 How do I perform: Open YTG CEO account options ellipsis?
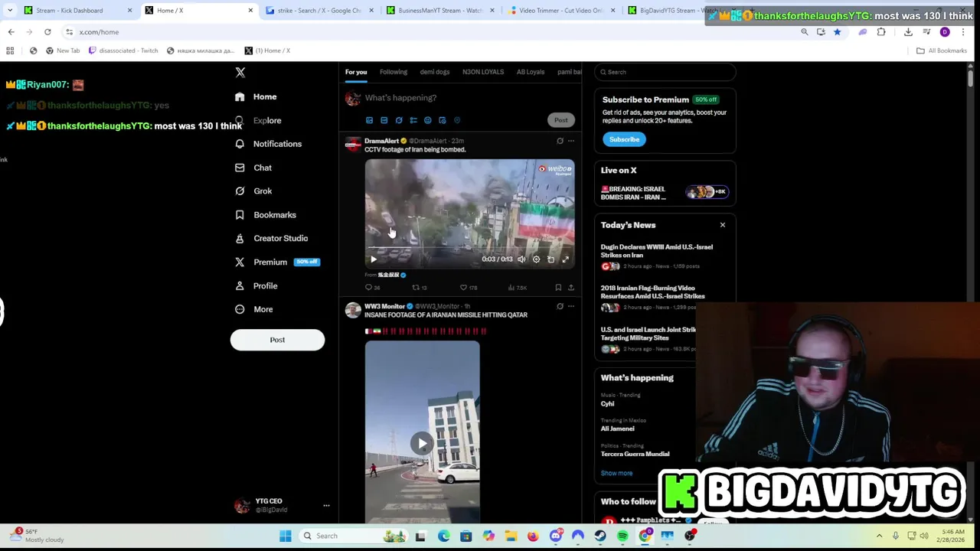tap(326, 505)
